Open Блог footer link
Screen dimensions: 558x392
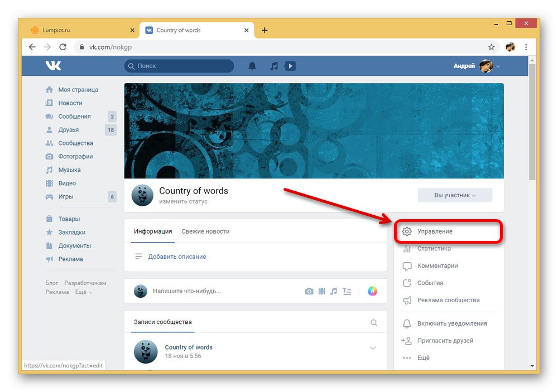coord(51,283)
